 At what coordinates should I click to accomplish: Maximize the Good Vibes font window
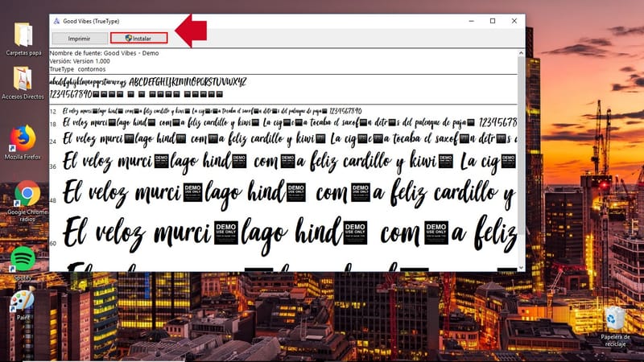(x=493, y=21)
